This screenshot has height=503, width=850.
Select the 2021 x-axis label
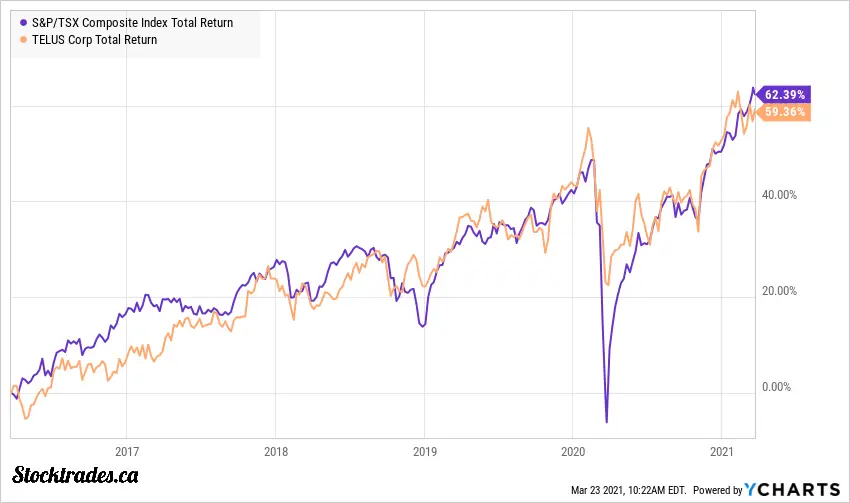722,453
